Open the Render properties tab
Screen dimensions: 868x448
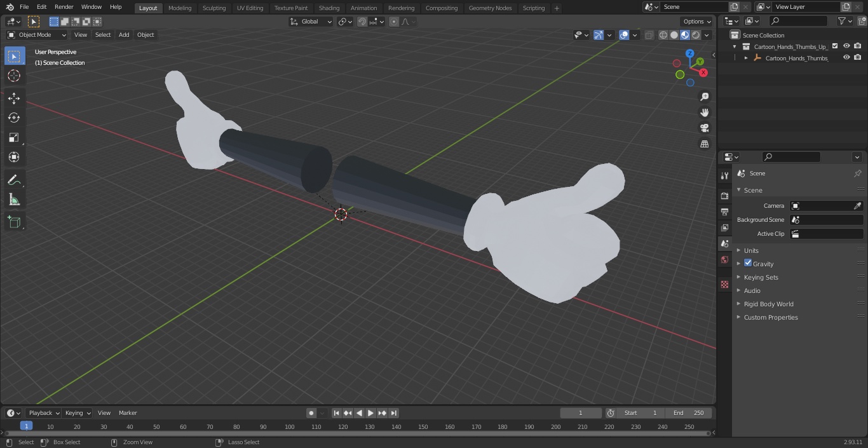tap(724, 196)
